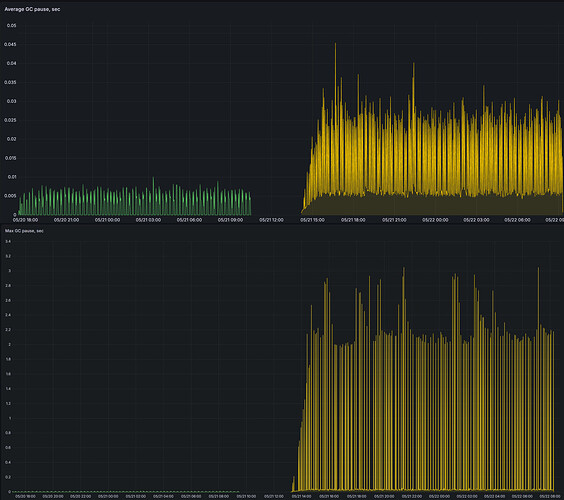Click the 2.2 label on Max GC axis
The image size is (564, 500).
(8, 330)
